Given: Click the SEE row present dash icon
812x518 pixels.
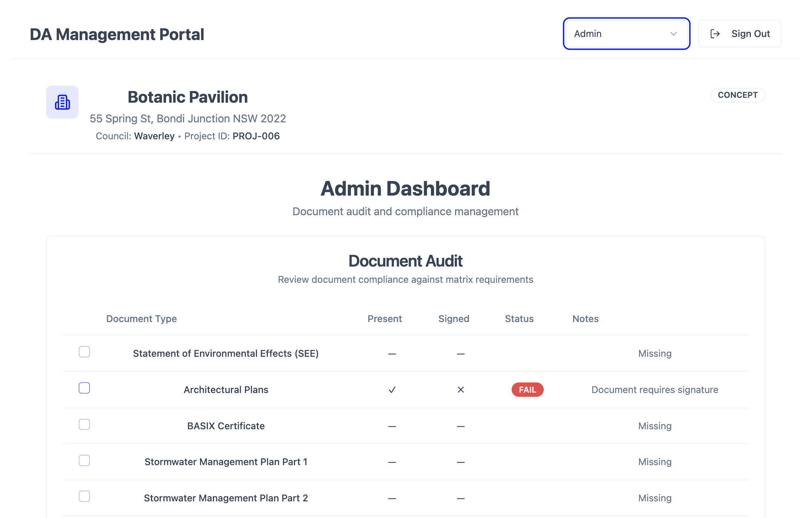Looking at the screenshot, I should point(392,354).
